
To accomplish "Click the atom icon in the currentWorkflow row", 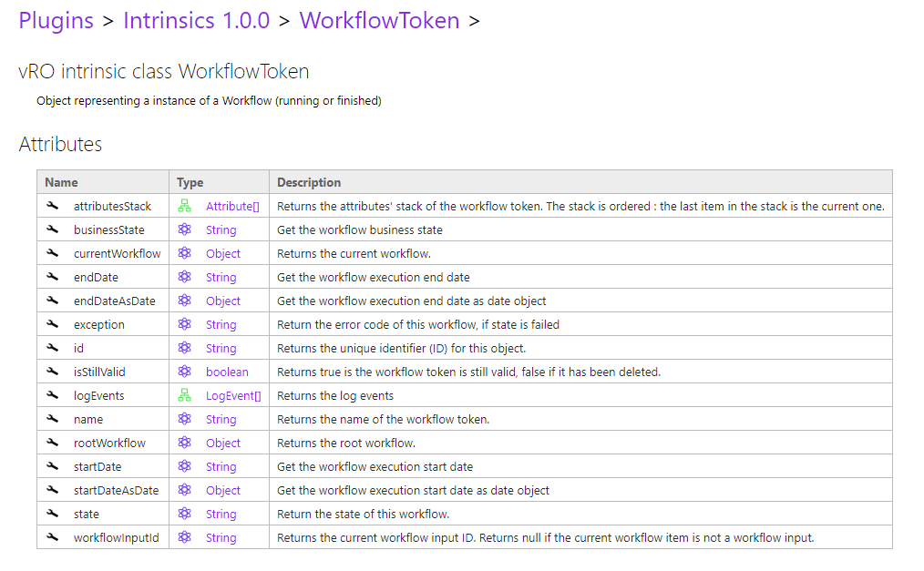I will (x=184, y=252).
